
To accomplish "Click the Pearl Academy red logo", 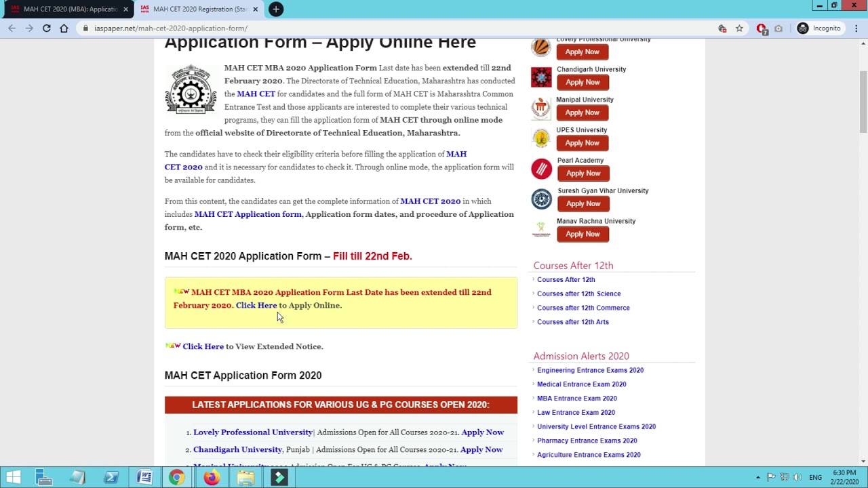I will point(541,169).
